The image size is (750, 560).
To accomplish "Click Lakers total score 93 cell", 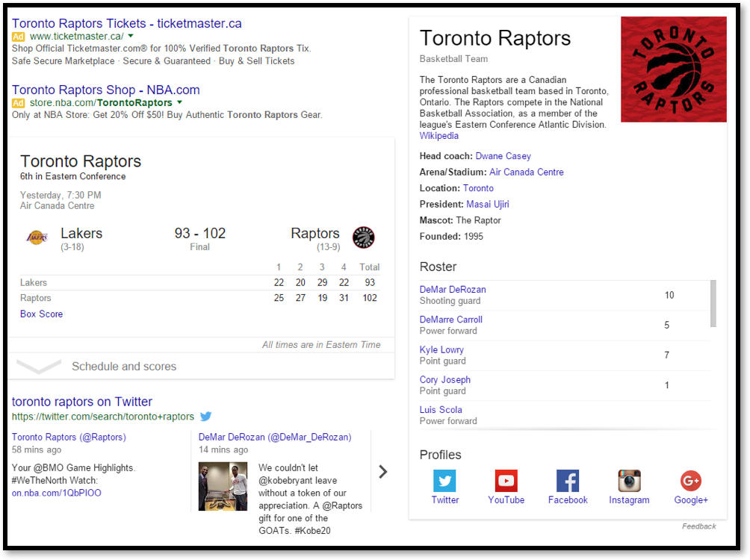I will (x=370, y=283).
